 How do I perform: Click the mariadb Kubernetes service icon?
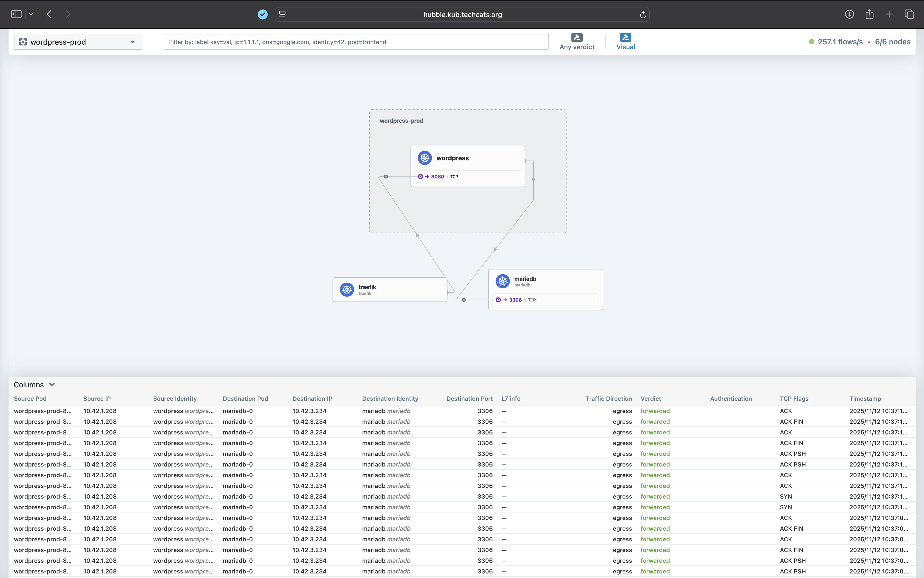(x=502, y=281)
